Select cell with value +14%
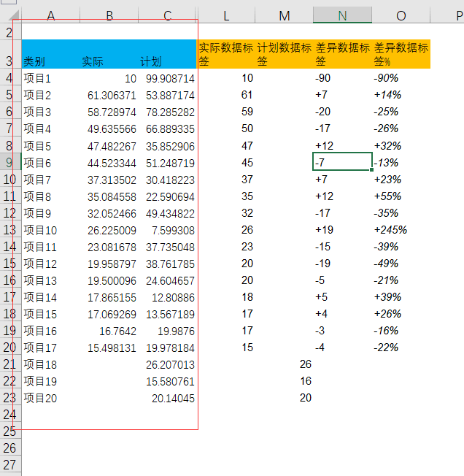464x476 pixels. coord(401,95)
